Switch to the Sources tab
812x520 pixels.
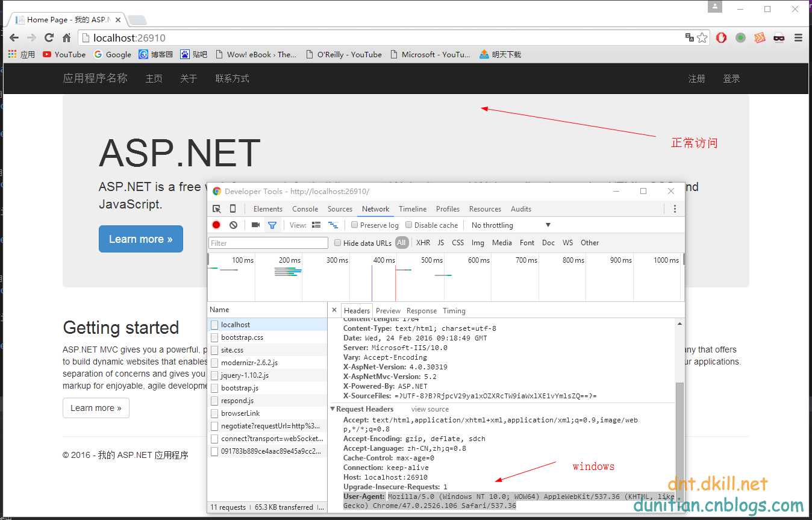340,208
